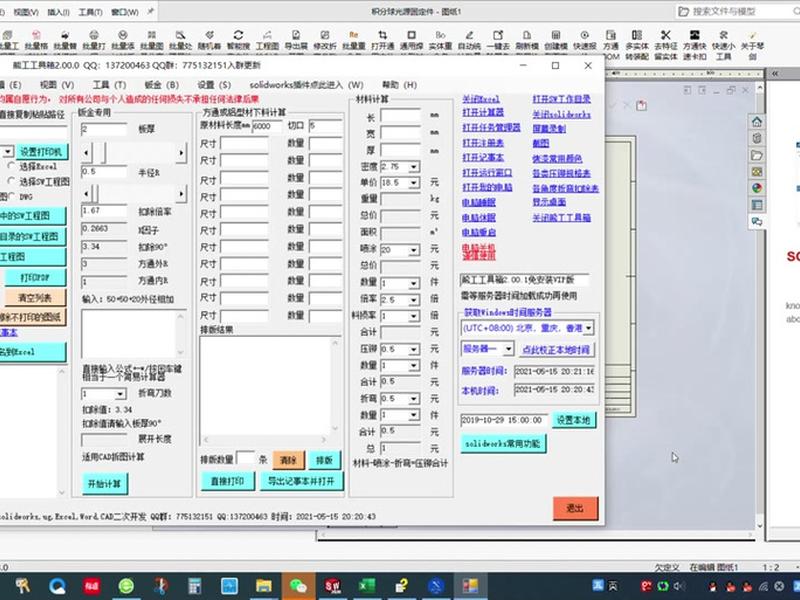Click the 打开SW工作目录 link

click(561, 99)
